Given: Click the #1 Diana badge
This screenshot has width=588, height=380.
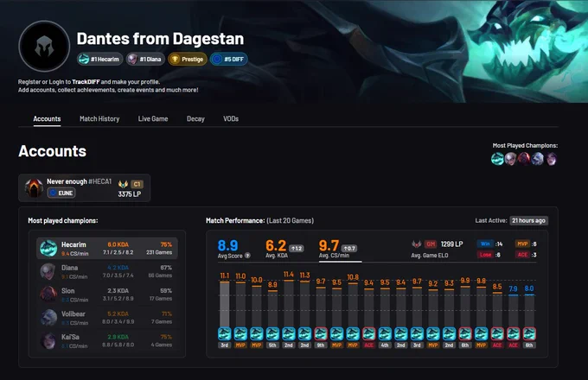Looking at the screenshot, I should [x=145, y=59].
